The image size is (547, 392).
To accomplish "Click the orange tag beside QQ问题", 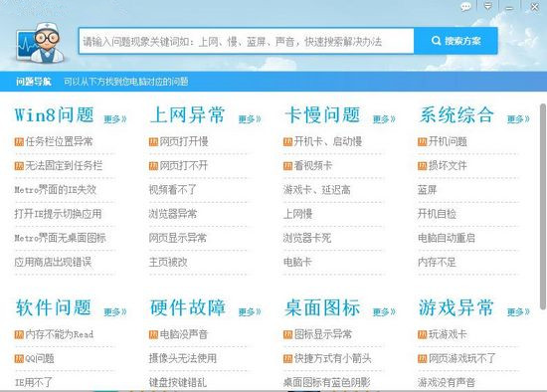I will tap(19, 358).
